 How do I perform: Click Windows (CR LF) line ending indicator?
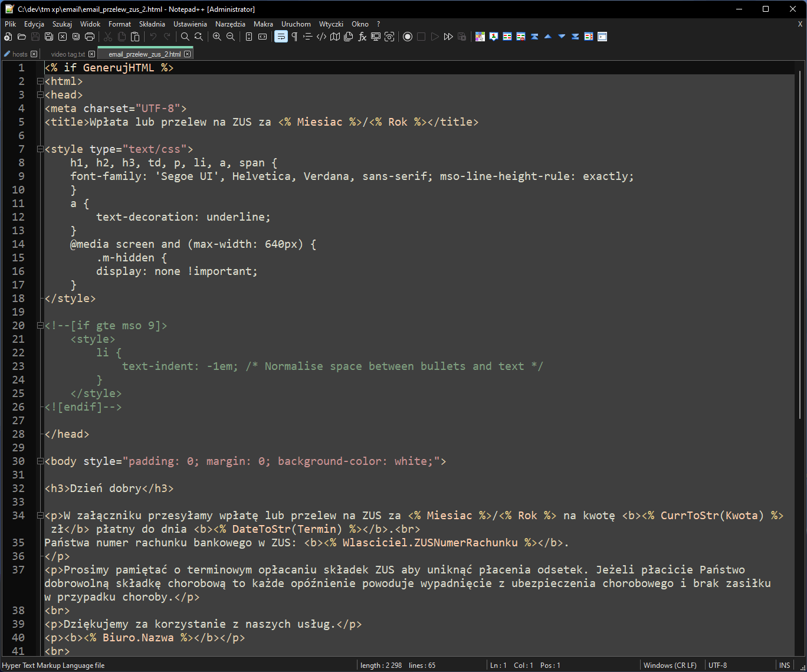pyautogui.click(x=670, y=665)
